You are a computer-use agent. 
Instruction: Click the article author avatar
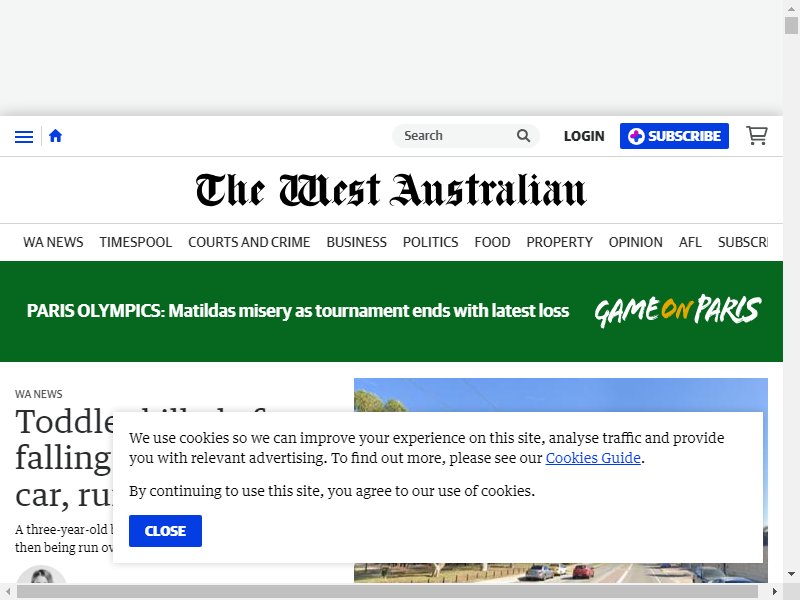pos(41,575)
